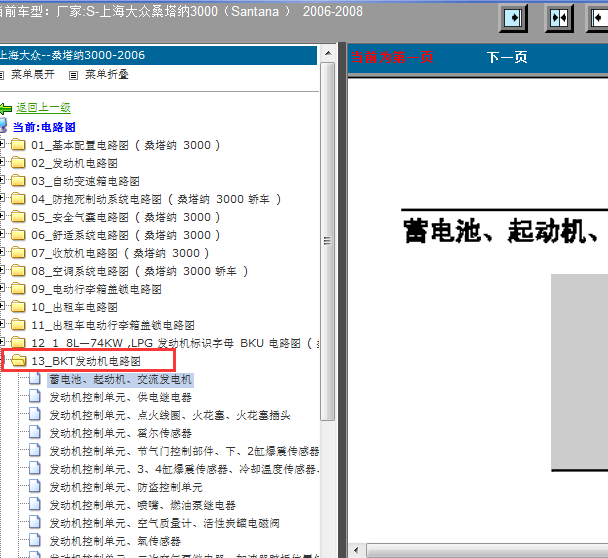Click 下一页 to go to next page

[x=506, y=58]
